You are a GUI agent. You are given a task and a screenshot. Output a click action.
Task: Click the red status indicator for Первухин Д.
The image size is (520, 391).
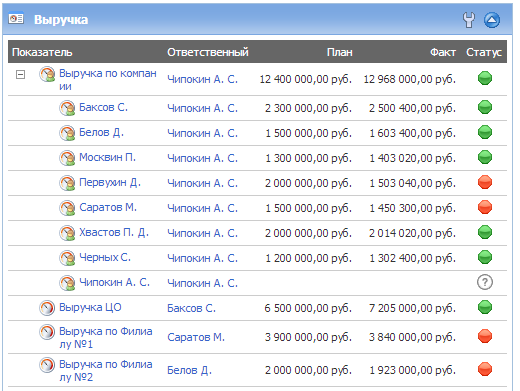485,182
